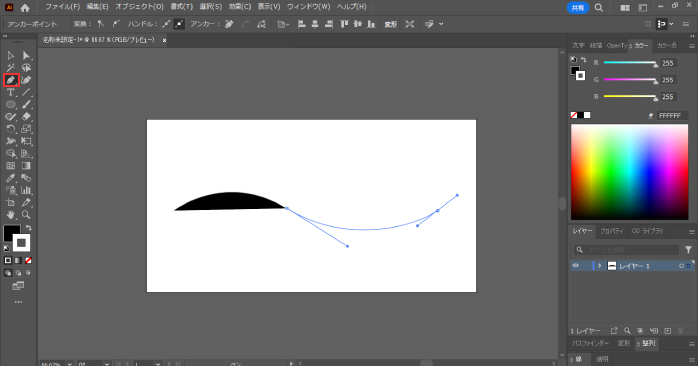Select the Magic Wand tool
The height and width of the screenshot is (366, 698).
[x=11, y=68]
